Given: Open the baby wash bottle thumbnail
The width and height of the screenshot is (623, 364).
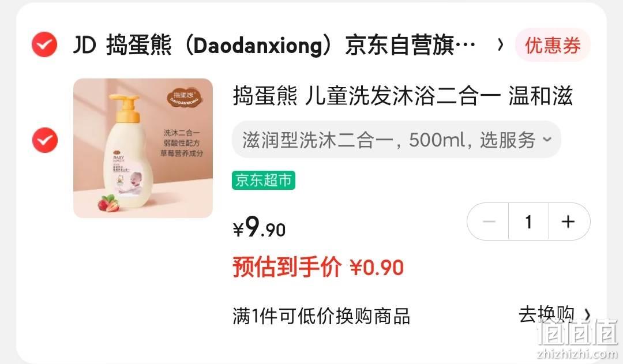Looking at the screenshot, I should [x=143, y=148].
